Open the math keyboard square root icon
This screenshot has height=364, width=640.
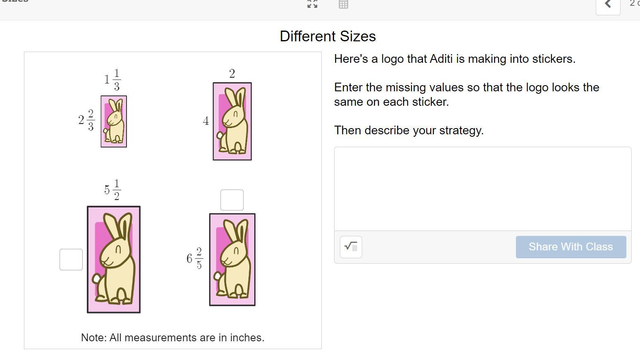pos(351,247)
